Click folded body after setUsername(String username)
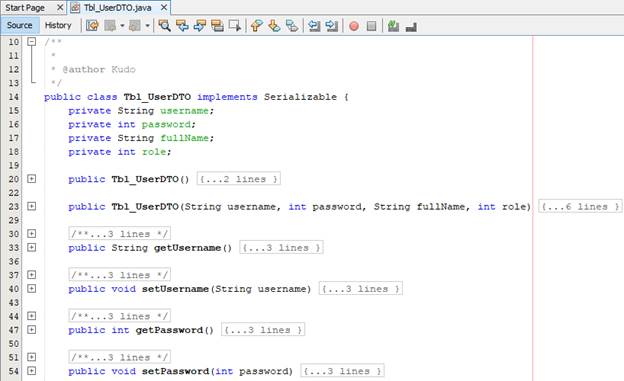Screen dimensions: 624x381 click(x=361, y=289)
